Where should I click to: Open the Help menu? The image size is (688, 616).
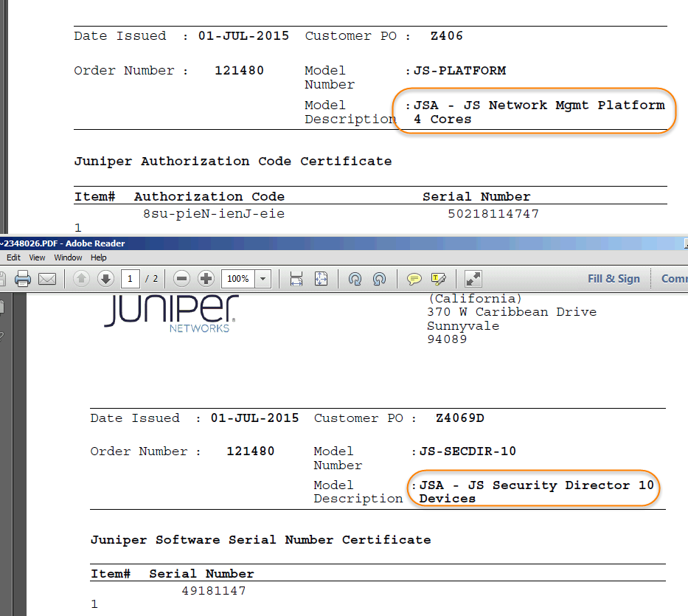[x=99, y=257]
